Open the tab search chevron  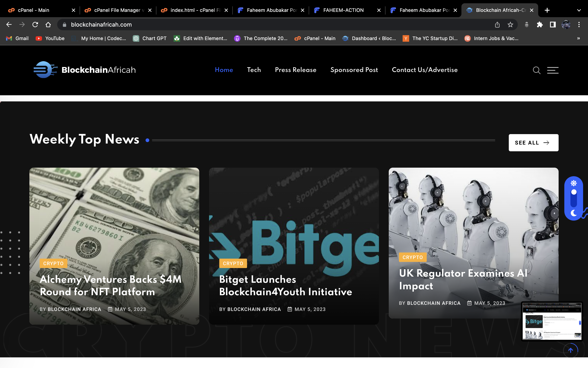click(x=579, y=10)
